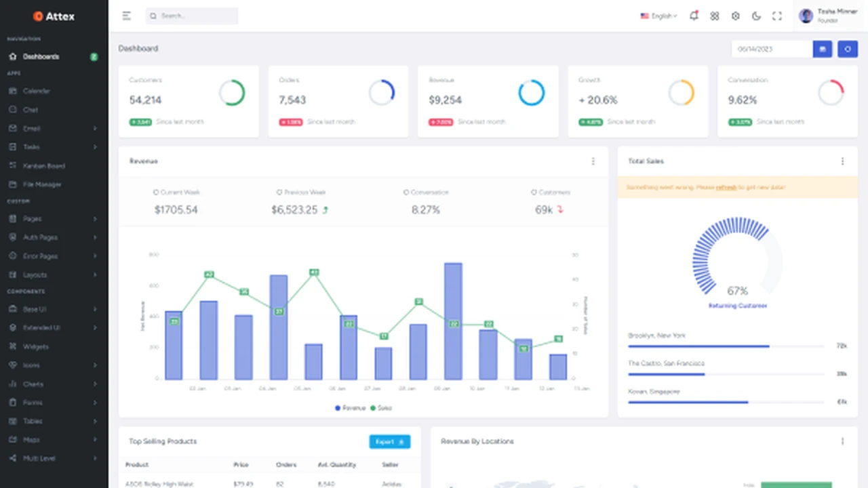The image size is (868, 488).
Task: Click the Conversation progress ring
Action: point(831,93)
